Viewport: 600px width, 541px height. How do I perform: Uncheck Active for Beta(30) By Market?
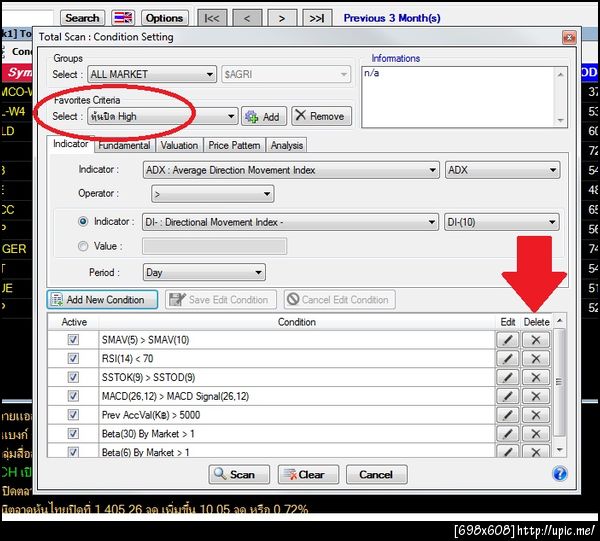click(x=73, y=433)
